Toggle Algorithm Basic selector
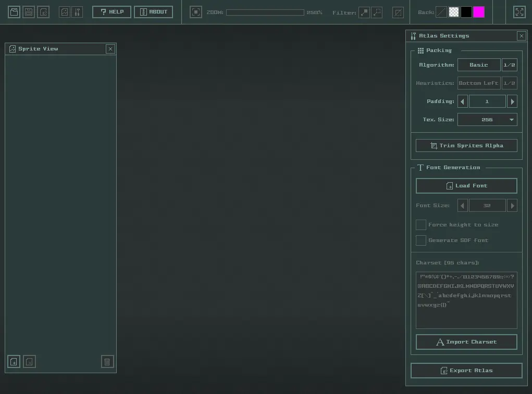The height and width of the screenshot is (394, 532). (x=479, y=65)
